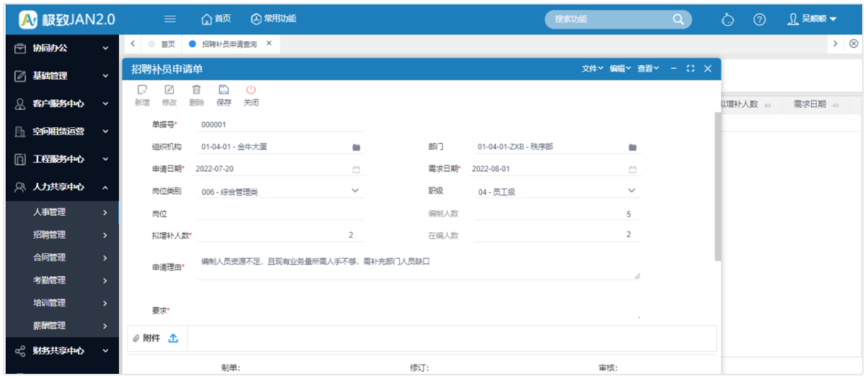This screenshot has height=379, width=868.
Task: Open the 文件 dropdown menu
Action: click(x=592, y=68)
